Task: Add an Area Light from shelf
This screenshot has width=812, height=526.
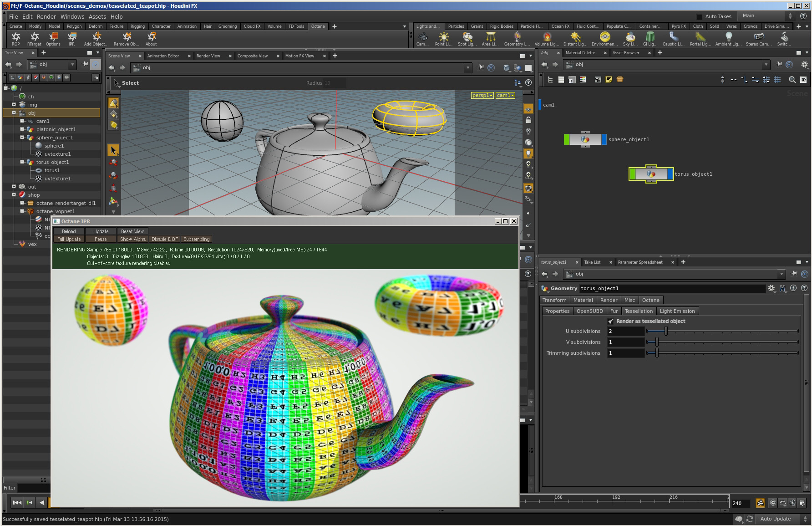Action: click(491, 39)
